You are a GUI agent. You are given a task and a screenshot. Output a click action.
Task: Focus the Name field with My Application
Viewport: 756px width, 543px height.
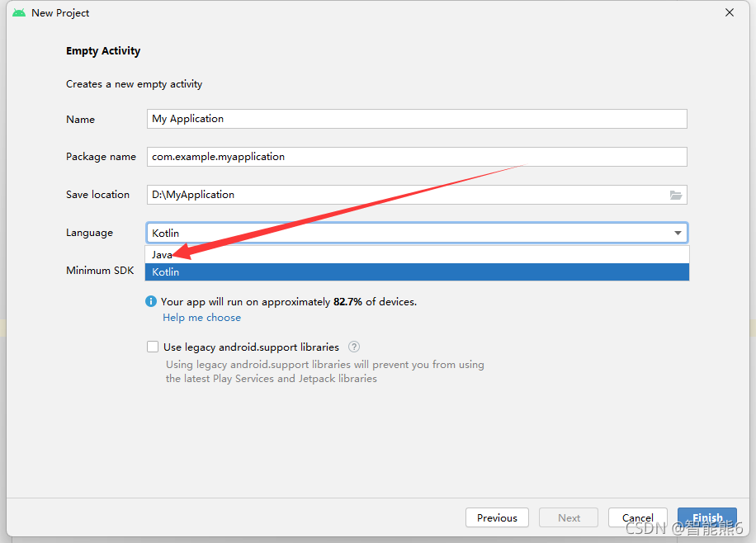tap(417, 119)
